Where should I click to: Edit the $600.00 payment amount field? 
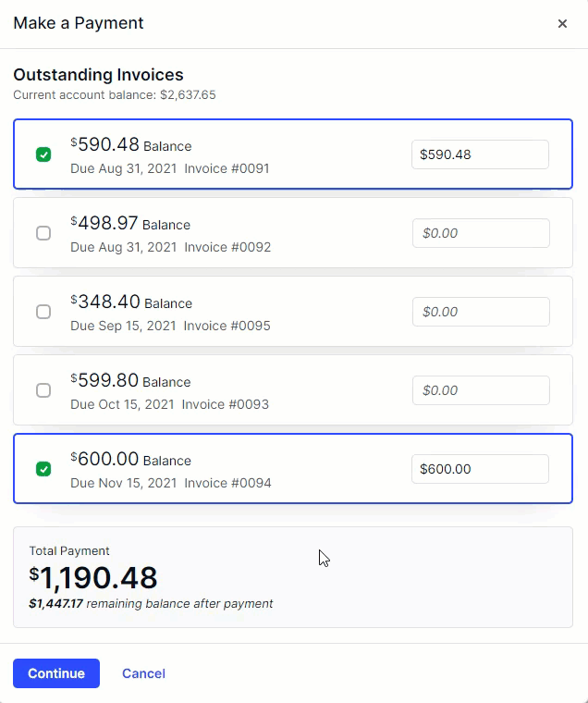pyautogui.click(x=480, y=469)
